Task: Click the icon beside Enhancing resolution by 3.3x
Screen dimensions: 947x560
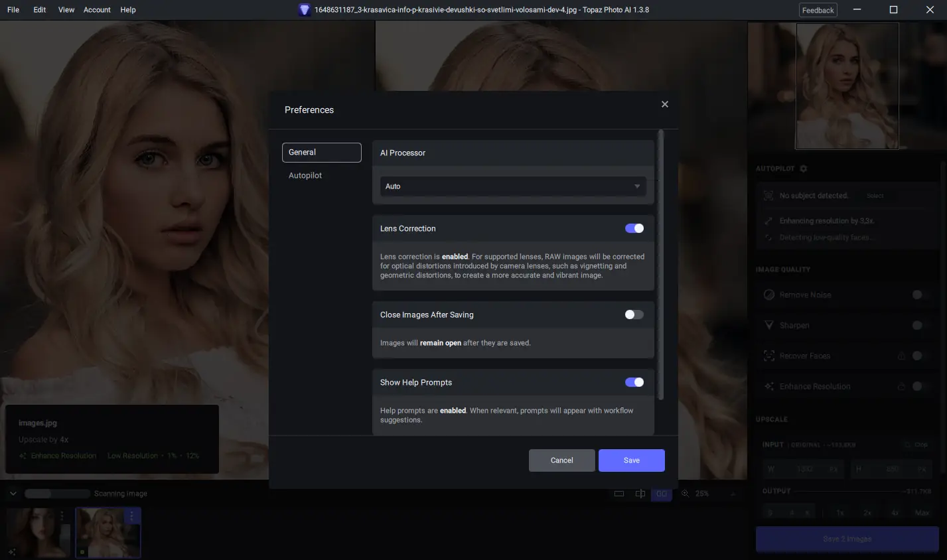Action: pyautogui.click(x=768, y=221)
